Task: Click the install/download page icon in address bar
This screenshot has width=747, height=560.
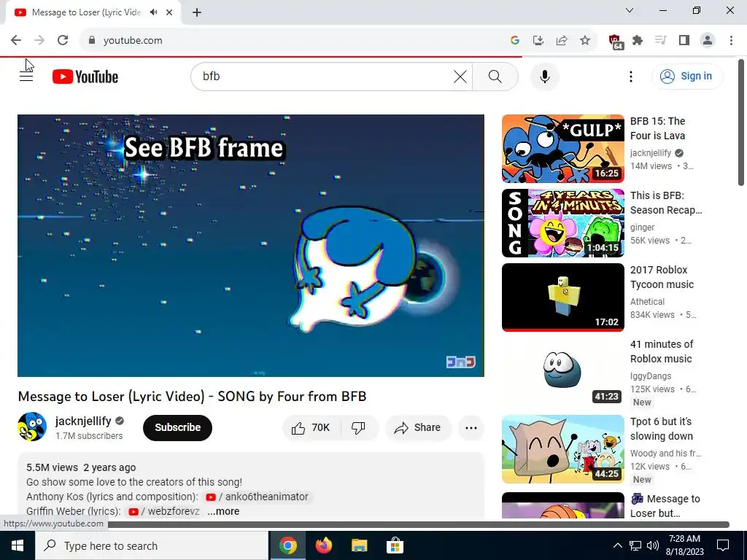Action: tap(538, 41)
